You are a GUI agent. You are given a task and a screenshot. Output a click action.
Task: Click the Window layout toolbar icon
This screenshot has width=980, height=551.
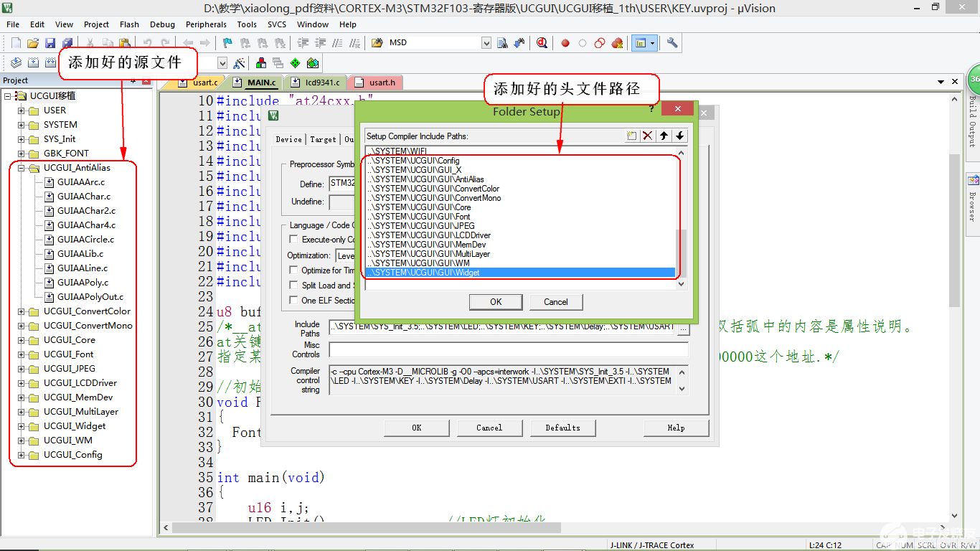tap(644, 43)
